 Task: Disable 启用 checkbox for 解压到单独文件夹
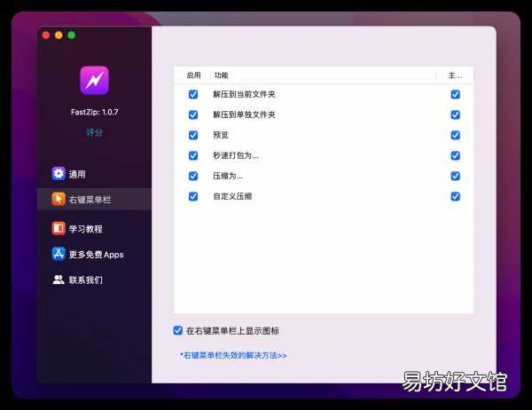[193, 114]
